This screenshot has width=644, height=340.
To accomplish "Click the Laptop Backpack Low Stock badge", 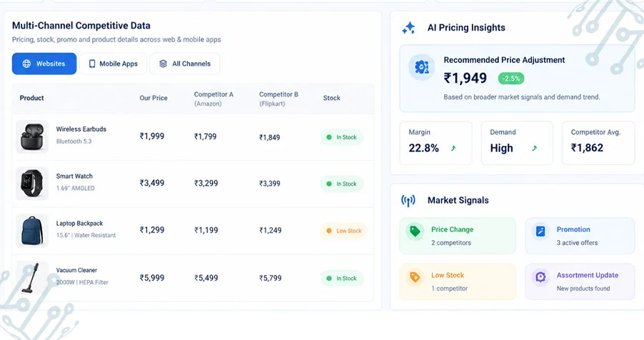I will 343,231.
